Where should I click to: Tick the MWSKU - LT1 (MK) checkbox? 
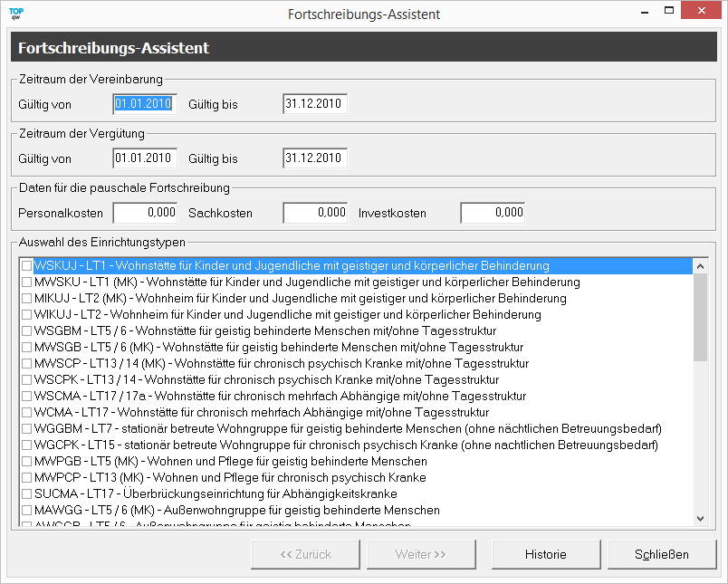click(26, 282)
